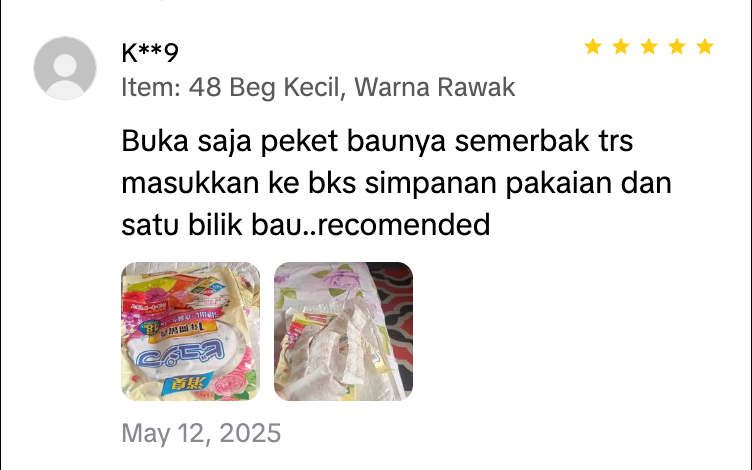
Task: Click the fifth rightmost rating star
Action: click(x=705, y=47)
